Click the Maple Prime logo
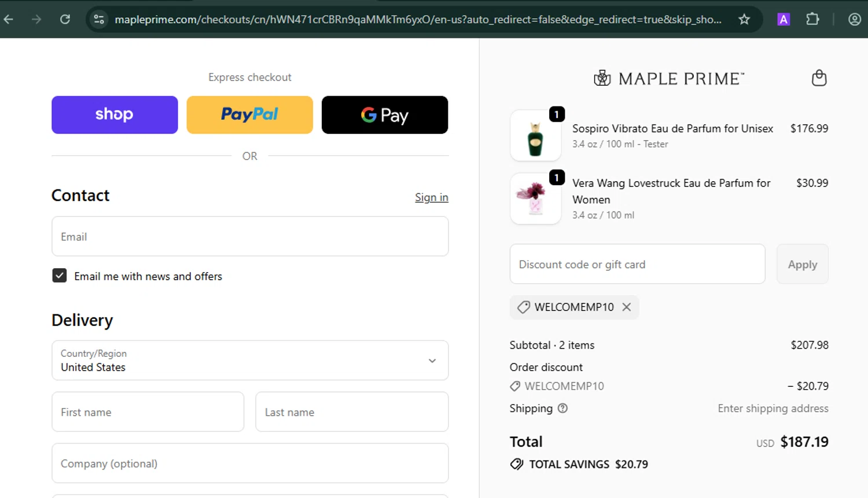The height and width of the screenshot is (498, 868). click(669, 78)
